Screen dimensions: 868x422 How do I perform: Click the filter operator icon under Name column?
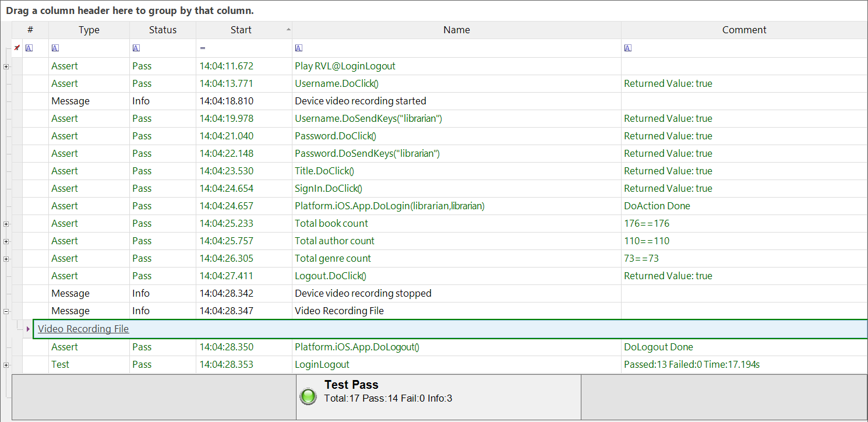[x=299, y=48]
